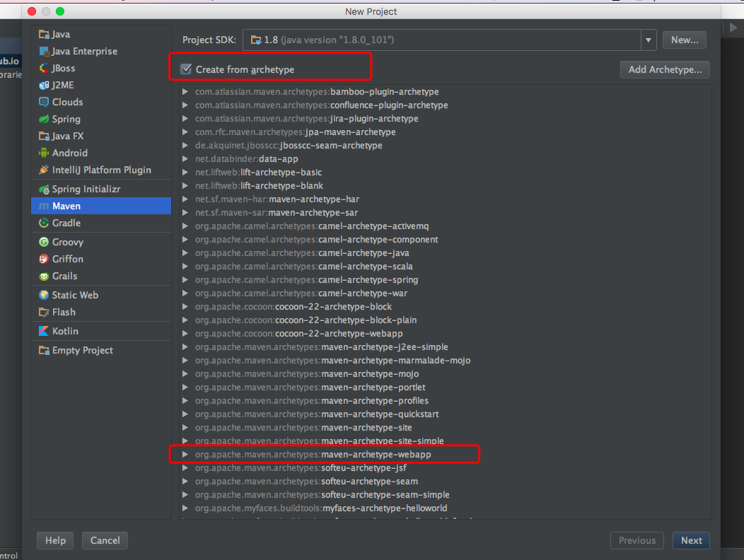Image resolution: width=744 pixels, height=560 pixels.
Task: Click the Maven 'm' icon
Action: coord(44,206)
